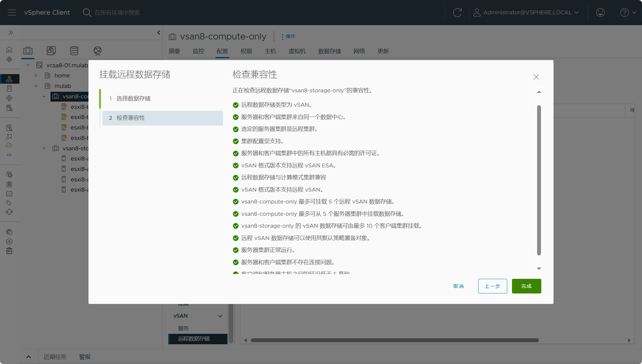Image resolution: width=642 pixels, height=364 pixels.
Task: Select the Inventory icon in sidebar
Action: coord(9,79)
